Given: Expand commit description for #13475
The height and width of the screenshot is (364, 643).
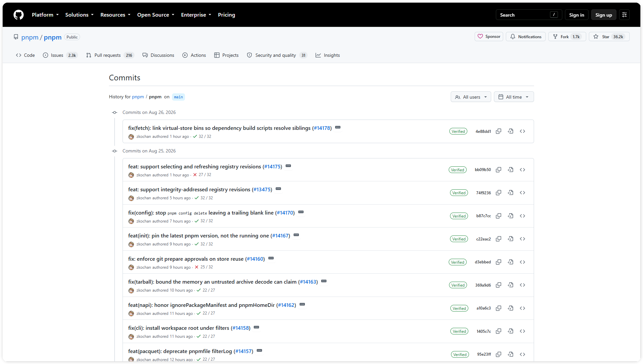Looking at the screenshot, I should [x=278, y=189].
